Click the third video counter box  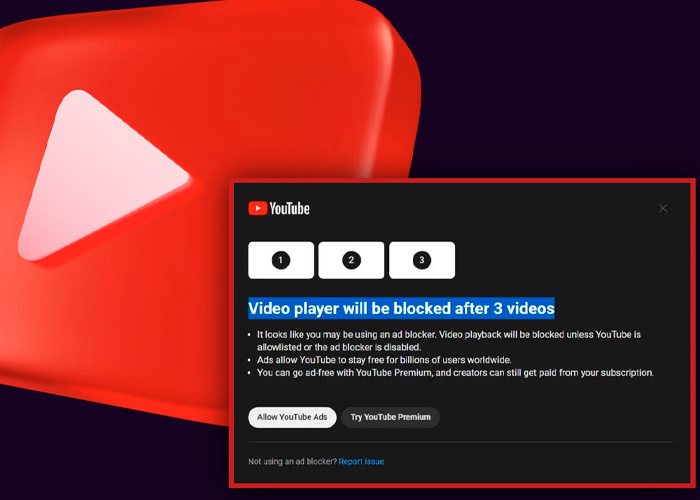[422, 260]
